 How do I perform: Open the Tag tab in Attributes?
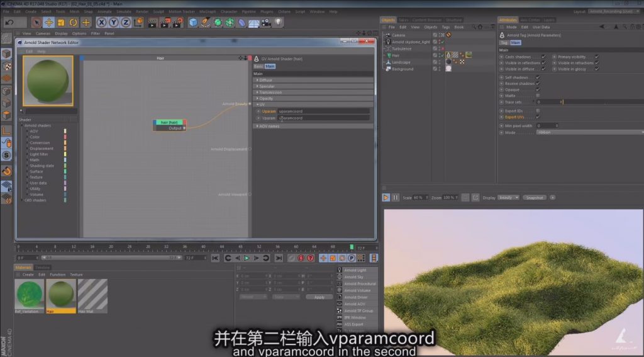504,42
